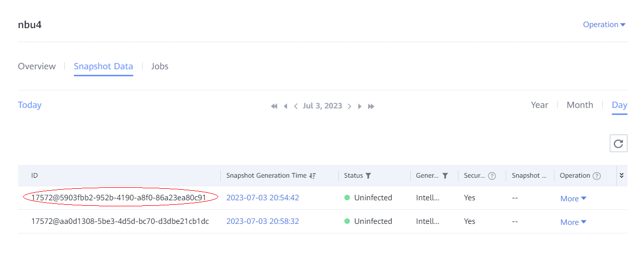Open More dropdown for the 20:54:42 snapshot
The width and height of the screenshot is (644, 255).
click(x=573, y=199)
